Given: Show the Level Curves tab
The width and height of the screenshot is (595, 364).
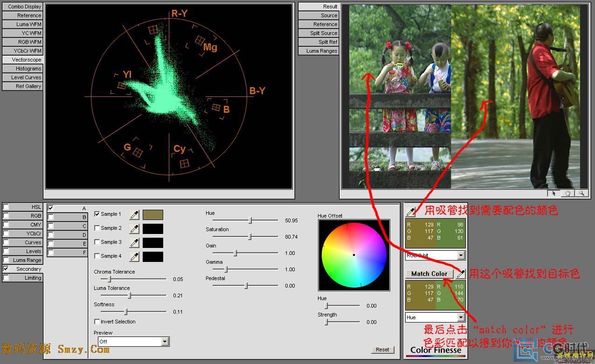Looking at the screenshot, I should point(23,77).
